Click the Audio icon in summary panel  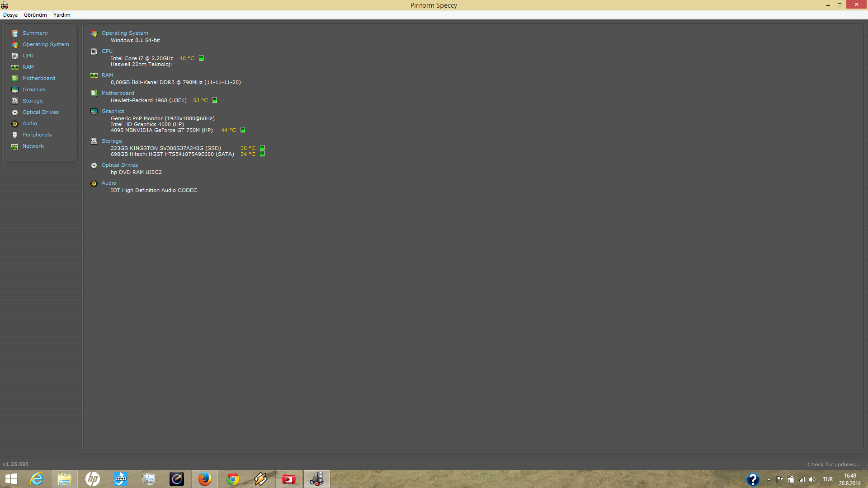click(x=94, y=183)
